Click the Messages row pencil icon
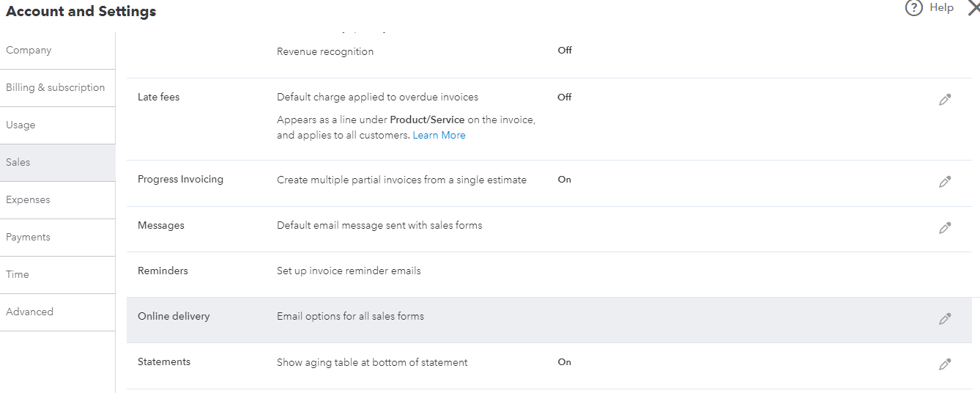 tap(945, 228)
